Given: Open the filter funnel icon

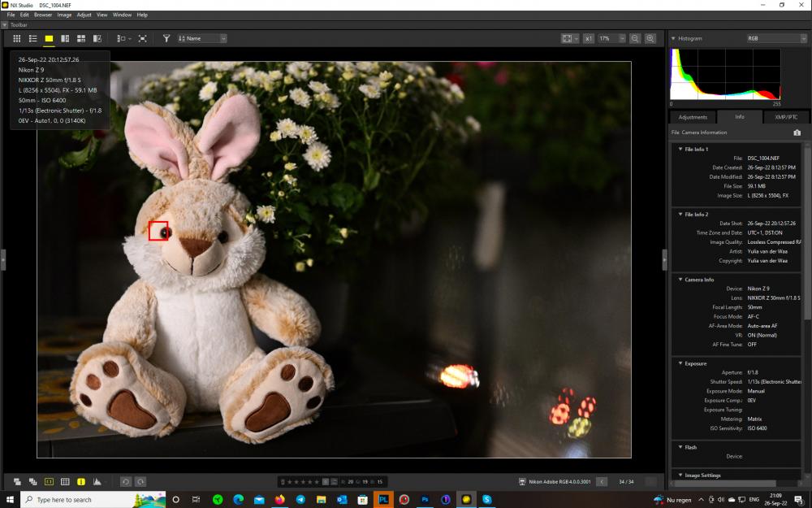Looking at the screenshot, I should [166, 38].
